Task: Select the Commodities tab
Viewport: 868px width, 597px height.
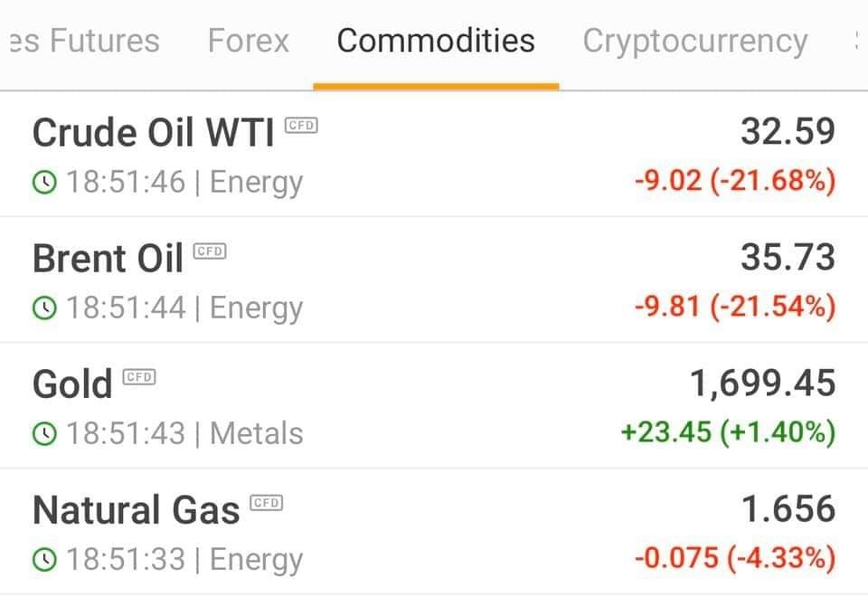Action: pyautogui.click(x=436, y=41)
